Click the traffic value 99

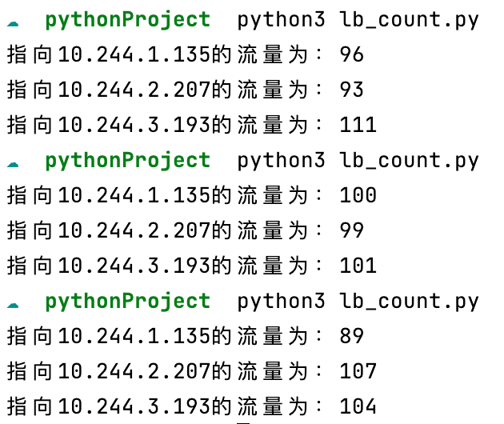point(352,230)
